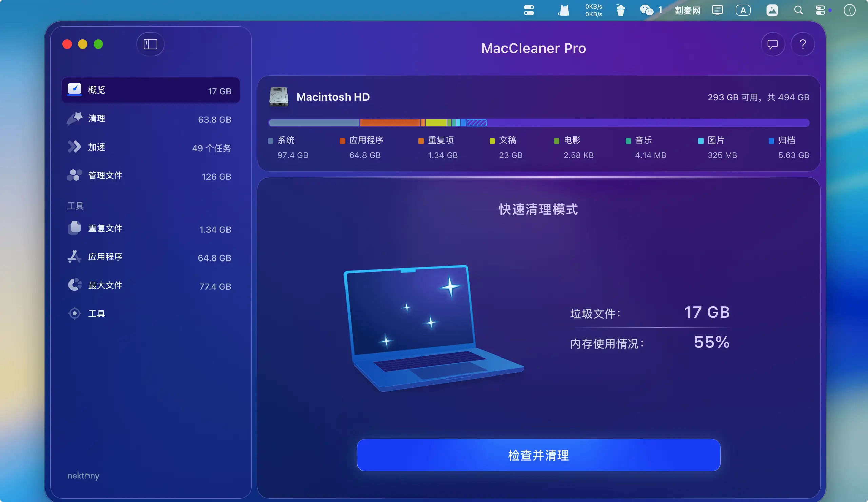Open macOS Control Center in menu bar
Screen dimensions: 868x502
pyautogui.click(x=821, y=10)
